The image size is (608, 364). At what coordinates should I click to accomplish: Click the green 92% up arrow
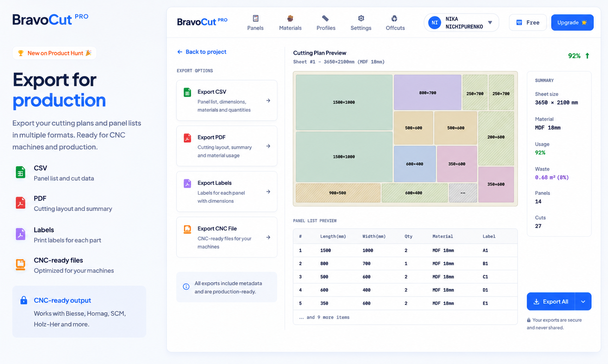(587, 55)
